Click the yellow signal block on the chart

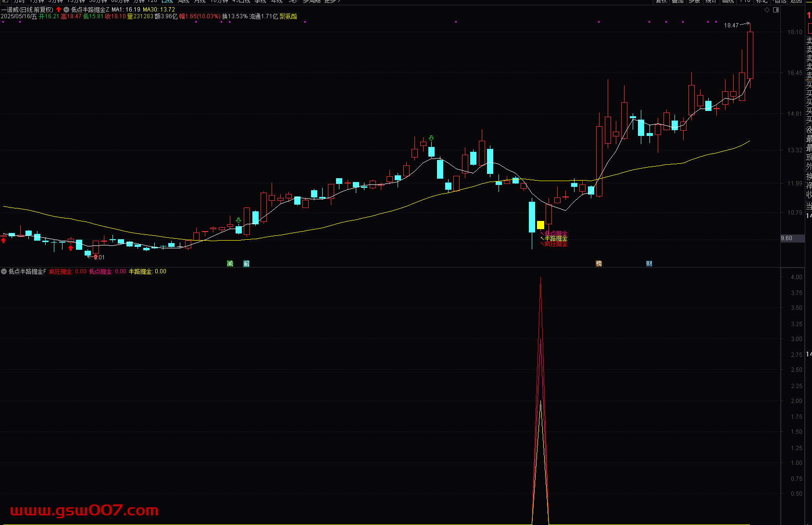pyautogui.click(x=540, y=225)
